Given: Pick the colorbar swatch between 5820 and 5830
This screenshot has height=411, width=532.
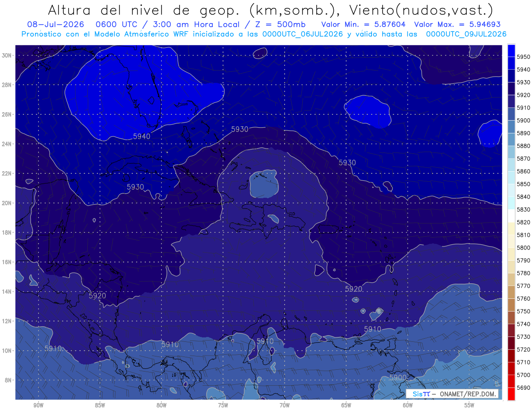Looking at the screenshot, I should click(x=511, y=215).
